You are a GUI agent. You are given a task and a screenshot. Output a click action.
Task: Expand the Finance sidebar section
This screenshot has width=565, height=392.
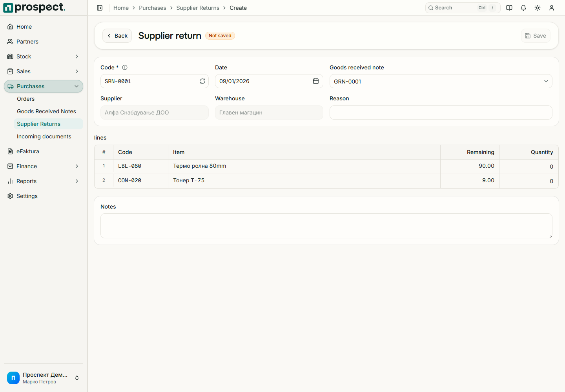(44, 166)
